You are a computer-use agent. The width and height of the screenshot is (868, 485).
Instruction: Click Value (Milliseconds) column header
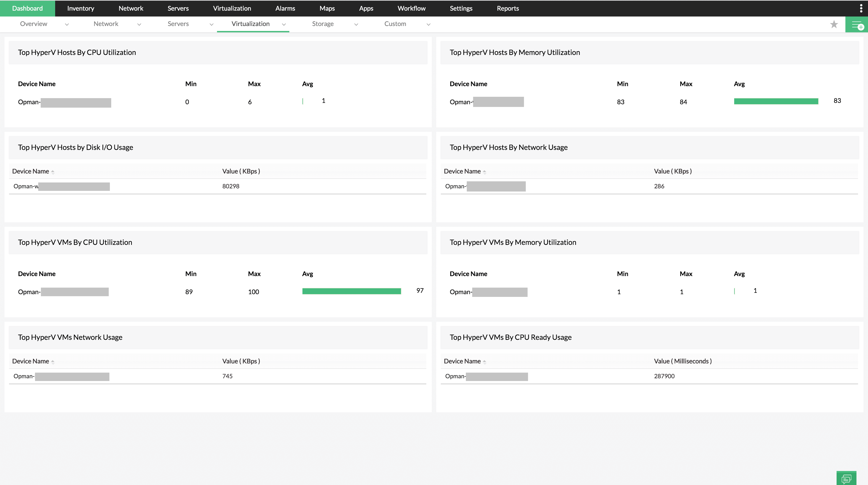tap(683, 361)
